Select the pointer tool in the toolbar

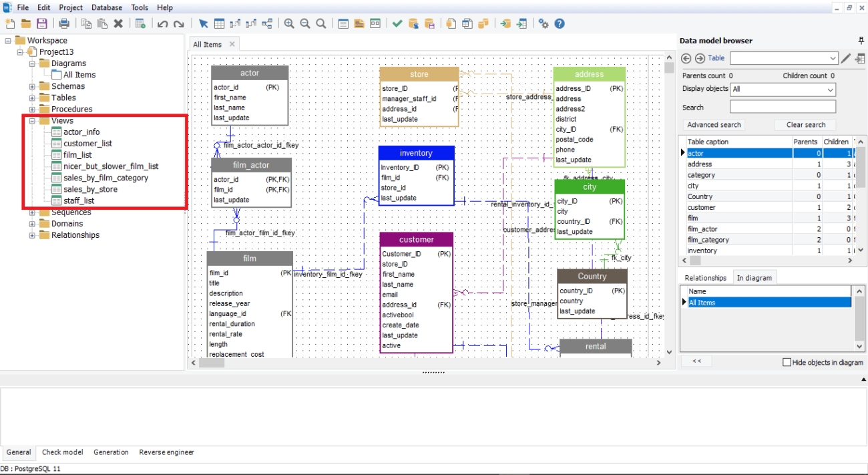204,23
